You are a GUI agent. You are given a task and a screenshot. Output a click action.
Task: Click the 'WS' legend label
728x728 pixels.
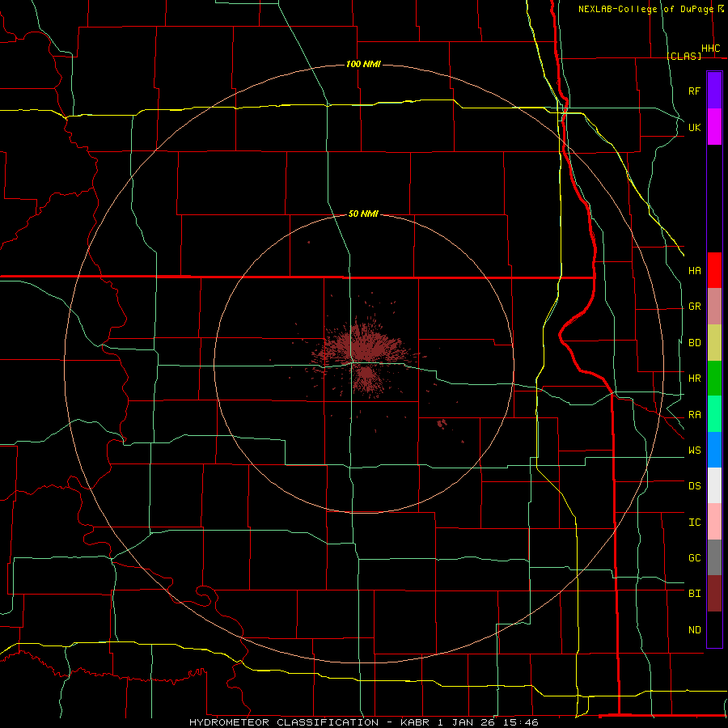pyautogui.click(x=695, y=451)
